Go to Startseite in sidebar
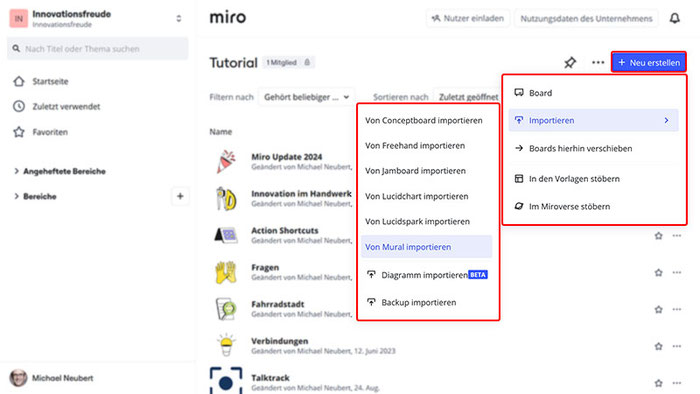The height and width of the screenshot is (394, 700). click(50, 81)
